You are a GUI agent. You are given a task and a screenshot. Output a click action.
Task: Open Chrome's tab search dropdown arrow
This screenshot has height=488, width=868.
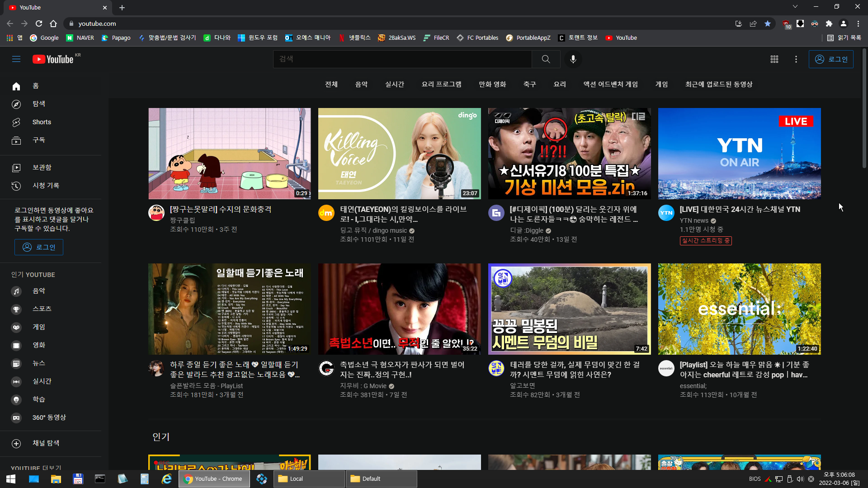click(795, 6)
